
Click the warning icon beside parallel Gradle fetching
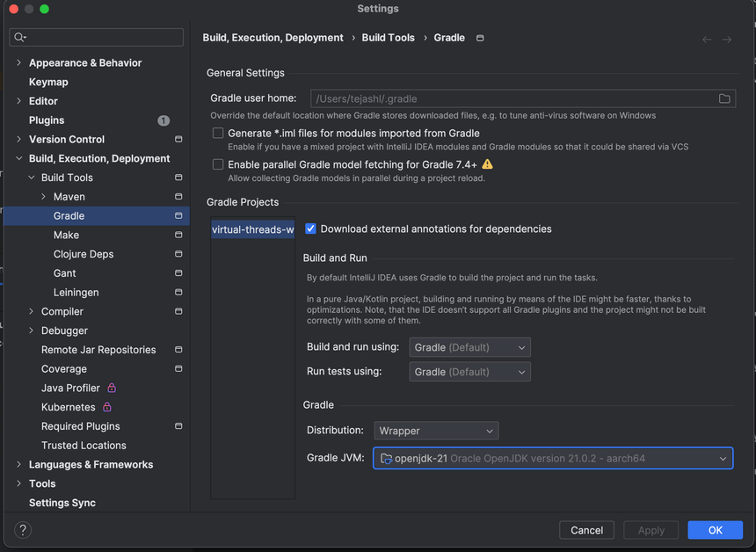coord(487,164)
